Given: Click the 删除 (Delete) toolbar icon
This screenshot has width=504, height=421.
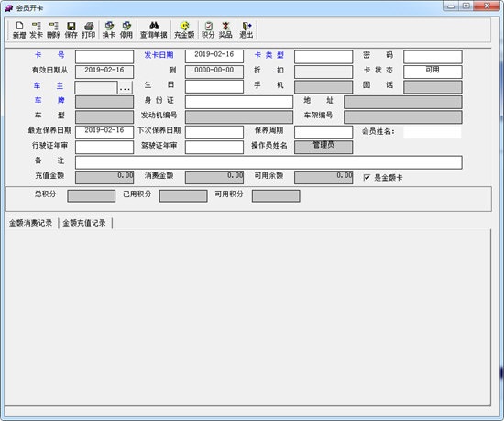Looking at the screenshot, I should tap(53, 30).
